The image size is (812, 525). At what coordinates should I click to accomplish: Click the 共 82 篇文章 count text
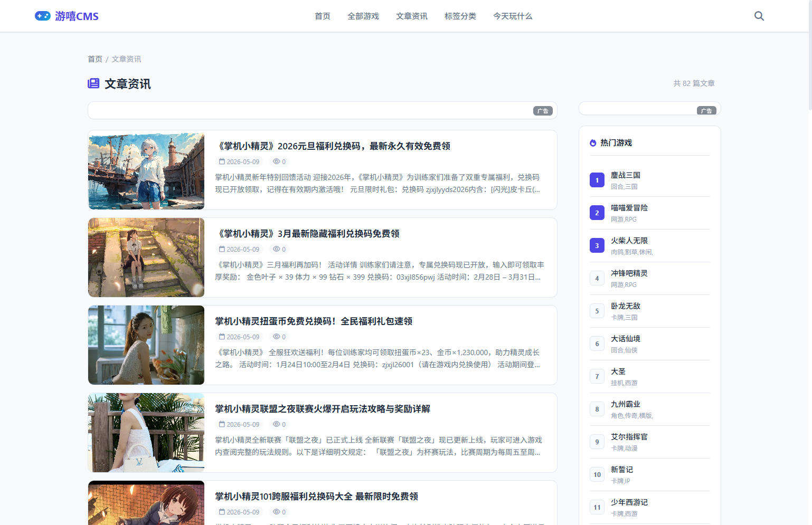click(694, 83)
